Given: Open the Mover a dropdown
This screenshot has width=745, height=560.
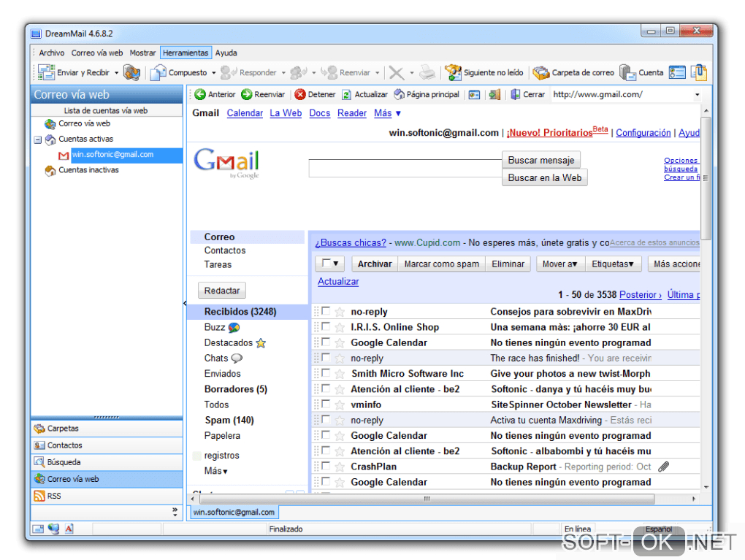Looking at the screenshot, I should click(x=559, y=264).
